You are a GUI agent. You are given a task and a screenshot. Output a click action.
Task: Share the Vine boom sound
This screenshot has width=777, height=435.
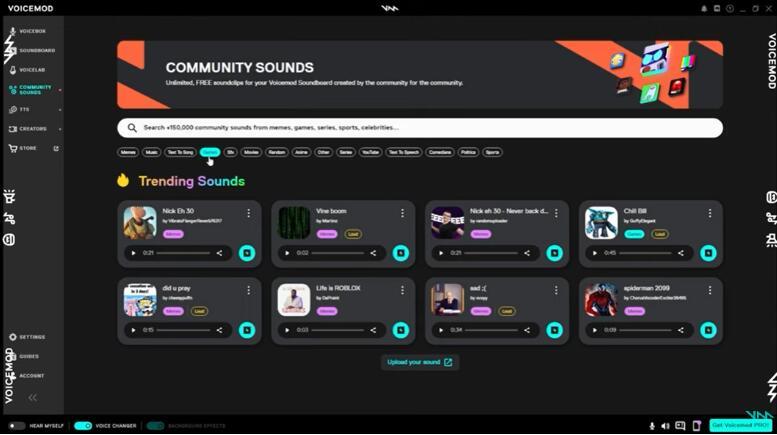[x=373, y=253]
